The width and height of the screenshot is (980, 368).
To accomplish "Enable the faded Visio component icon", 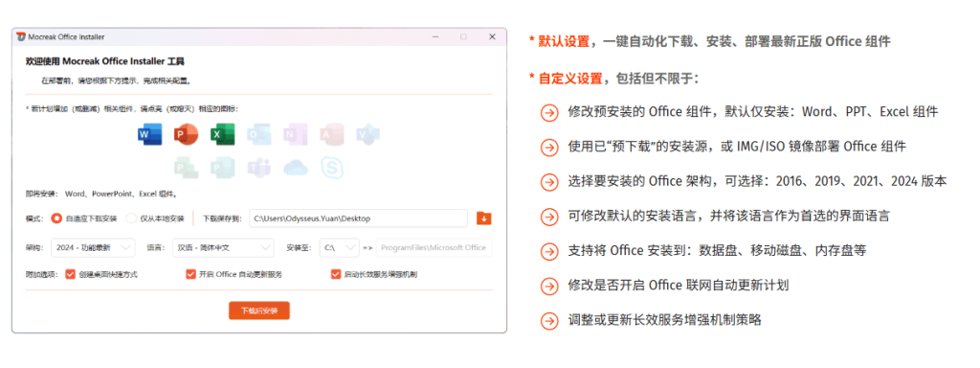I will click(x=368, y=134).
